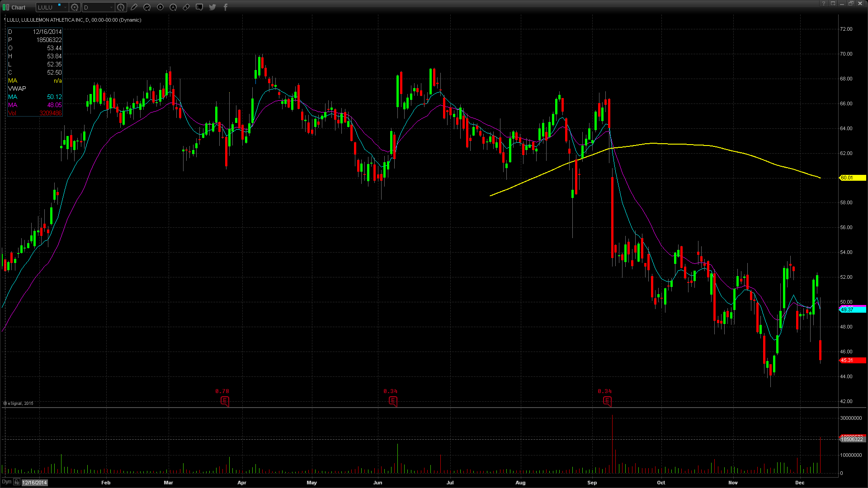The width and height of the screenshot is (868, 488).
Task: Click the September earnings E marker
Action: click(x=607, y=401)
